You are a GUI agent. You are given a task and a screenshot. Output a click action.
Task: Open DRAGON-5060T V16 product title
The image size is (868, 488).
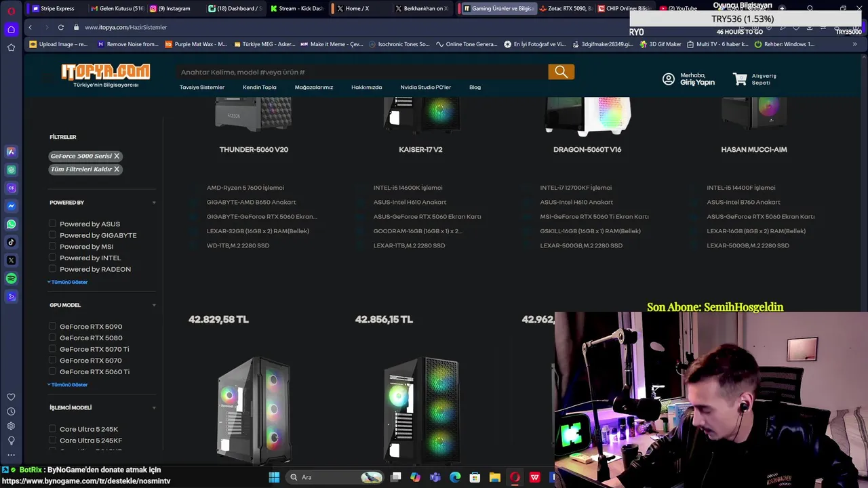[587, 150]
